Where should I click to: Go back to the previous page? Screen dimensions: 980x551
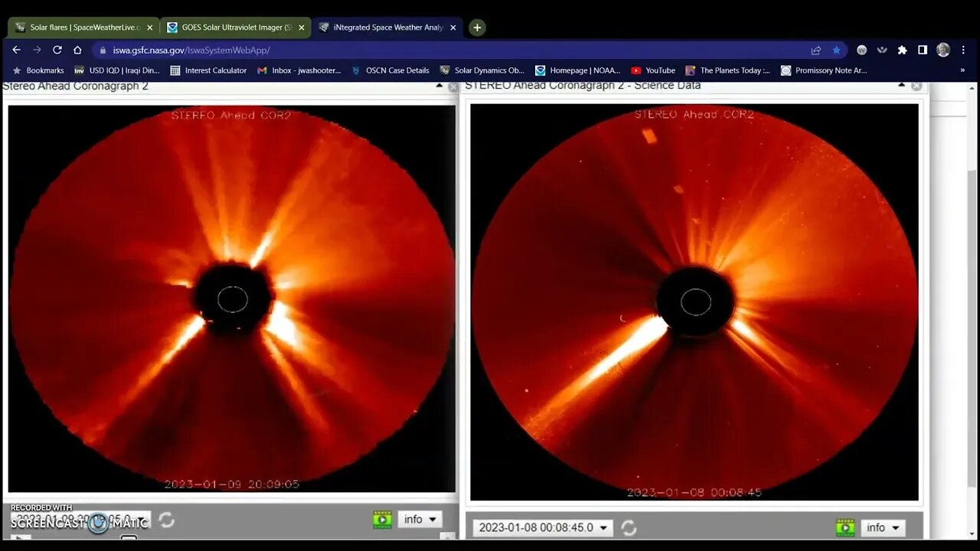pos(16,50)
